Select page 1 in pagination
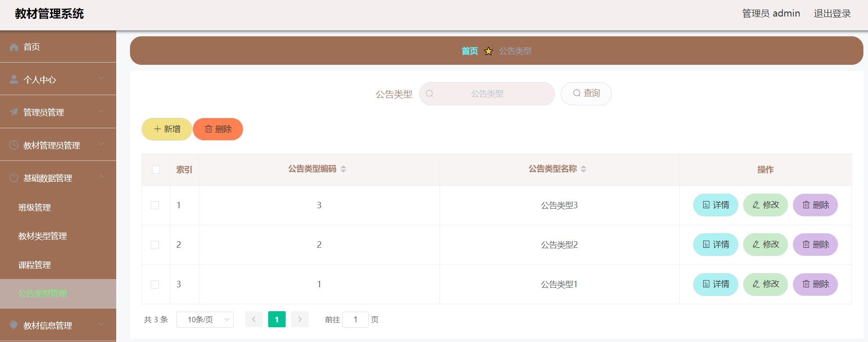Image resolution: width=868 pixels, height=342 pixels. (x=277, y=319)
